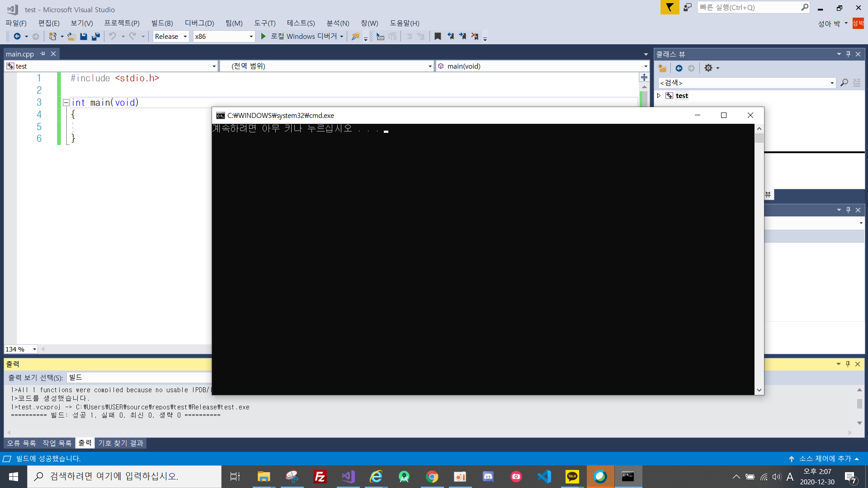The width and height of the screenshot is (868, 488).
Task: Click the Class View search magnifier icon
Action: coord(844,83)
